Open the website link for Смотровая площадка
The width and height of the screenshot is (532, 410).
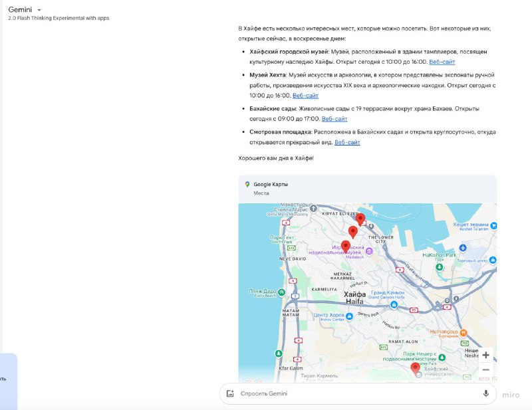click(347, 142)
